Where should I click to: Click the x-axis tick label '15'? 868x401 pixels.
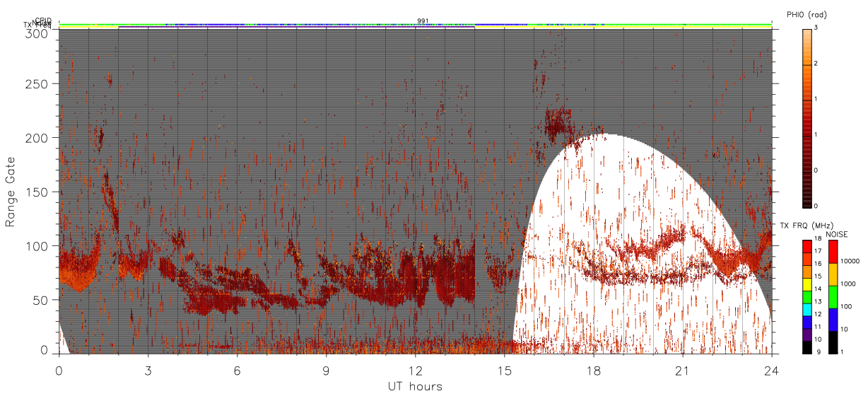point(505,370)
